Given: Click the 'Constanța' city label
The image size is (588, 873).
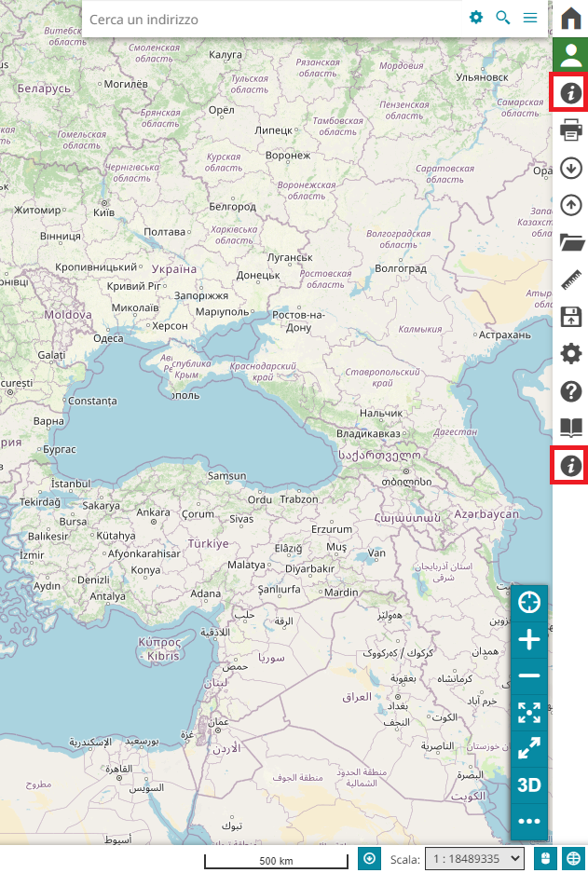Looking at the screenshot, I should 92,401.
